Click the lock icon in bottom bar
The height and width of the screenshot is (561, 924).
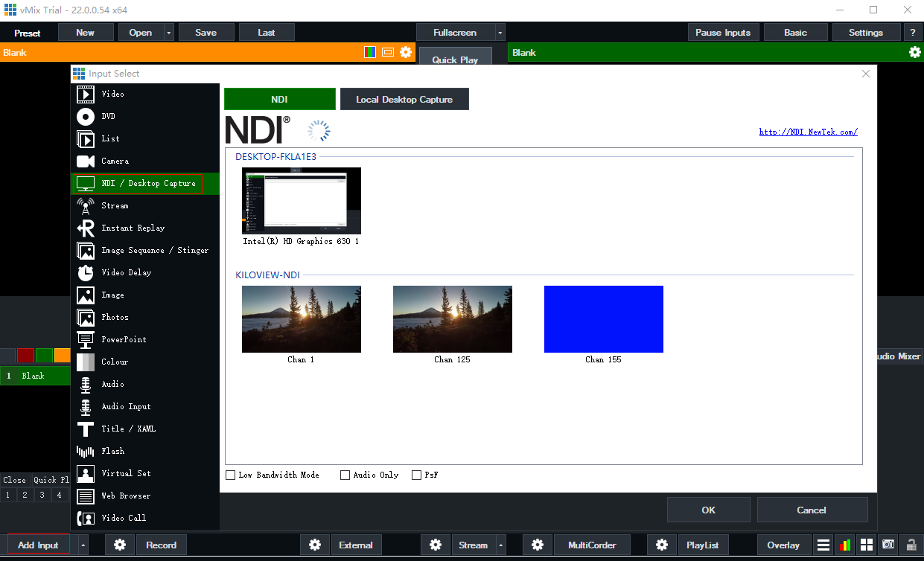[x=911, y=545]
